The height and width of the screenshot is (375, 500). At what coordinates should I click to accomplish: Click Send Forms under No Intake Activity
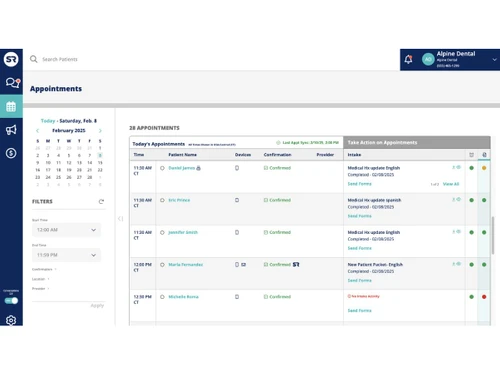pyautogui.click(x=359, y=310)
